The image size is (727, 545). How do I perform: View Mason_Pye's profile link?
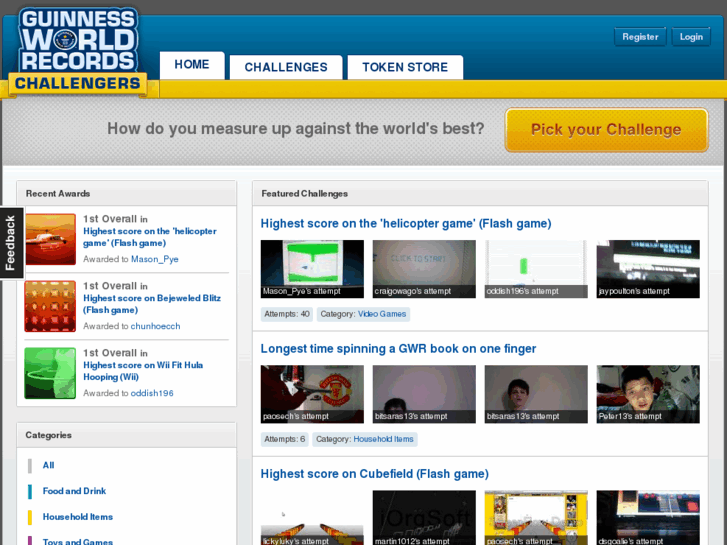pyautogui.click(x=155, y=259)
